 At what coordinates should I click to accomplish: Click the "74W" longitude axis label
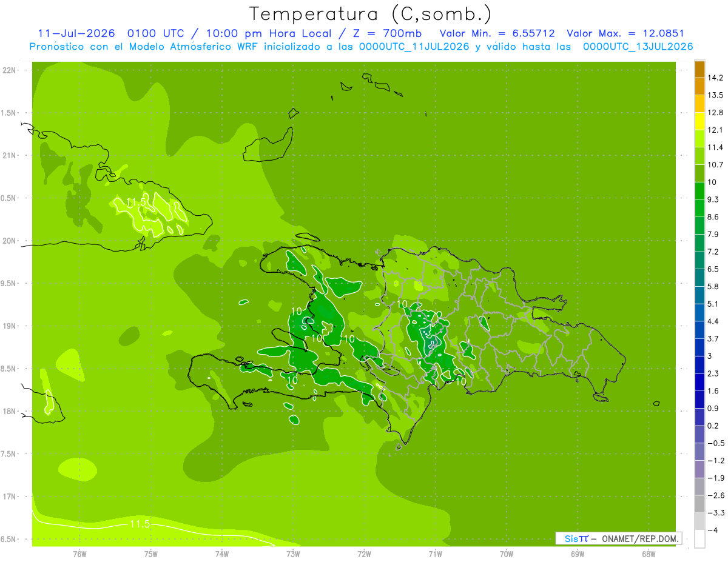[222, 554]
